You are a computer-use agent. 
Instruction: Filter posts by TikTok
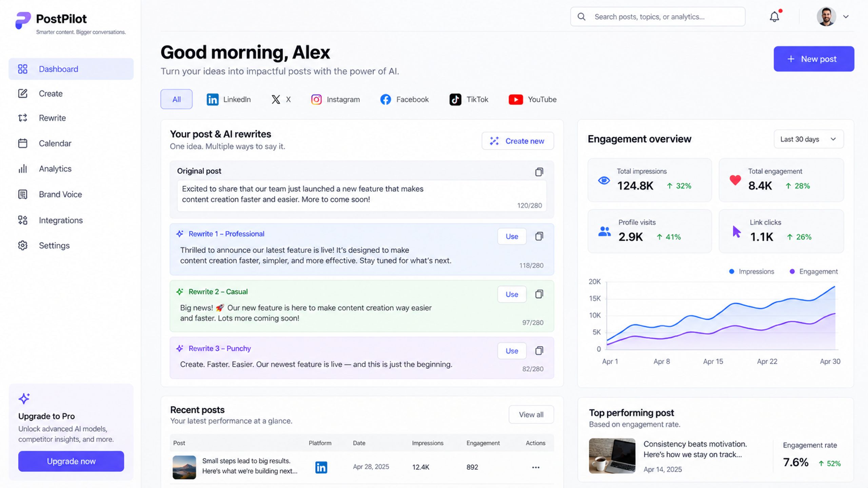tap(469, 99)
